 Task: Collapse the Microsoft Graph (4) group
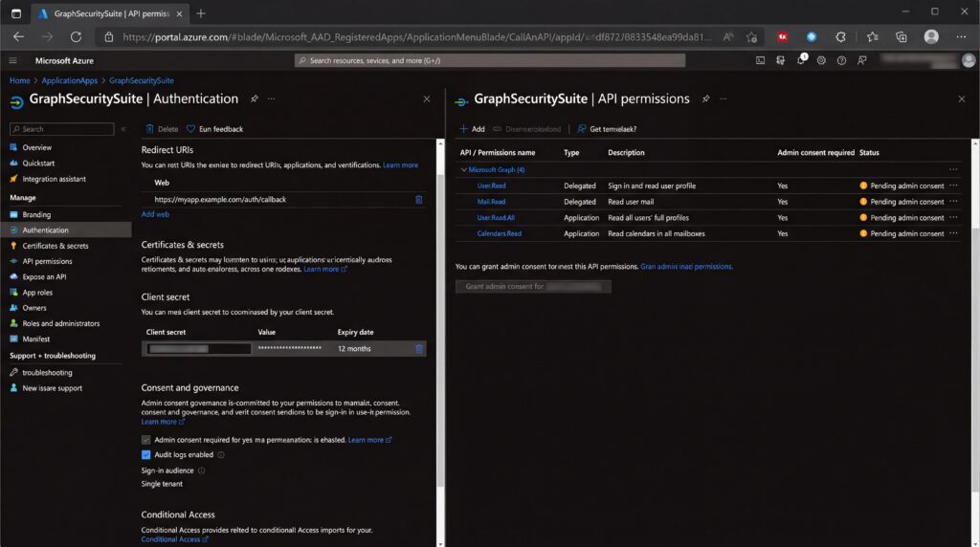pyautogui.click(x=463, y=170)
